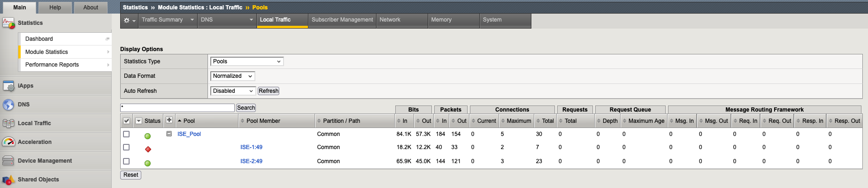Click the Statistics chart icon in sidebar
Screen dimensions: 868x188
coord(8,23)
